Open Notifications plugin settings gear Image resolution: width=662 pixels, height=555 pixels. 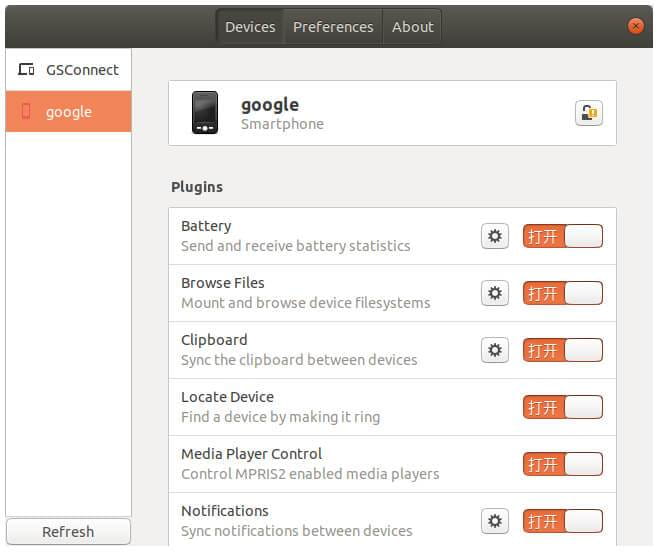[x=495, y=521]
